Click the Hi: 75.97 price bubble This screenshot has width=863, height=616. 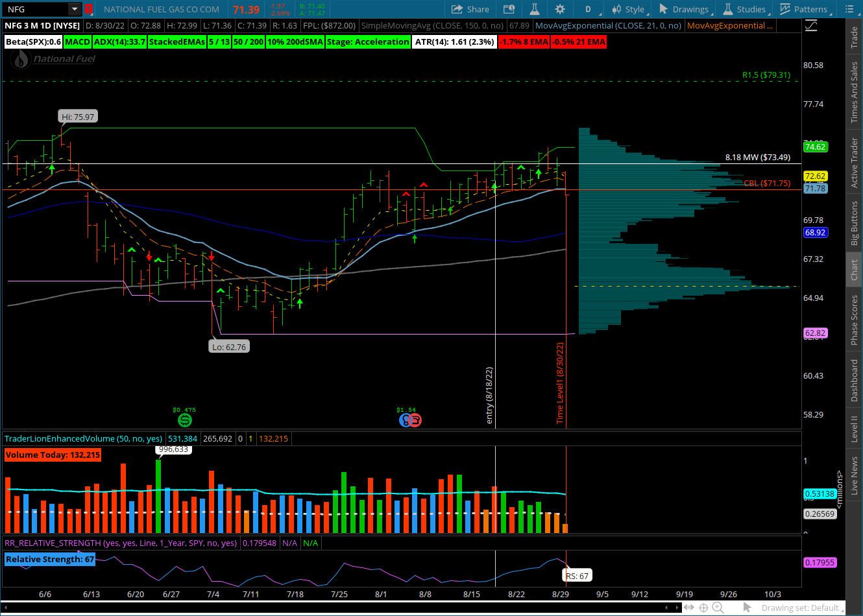coord(78,117)
